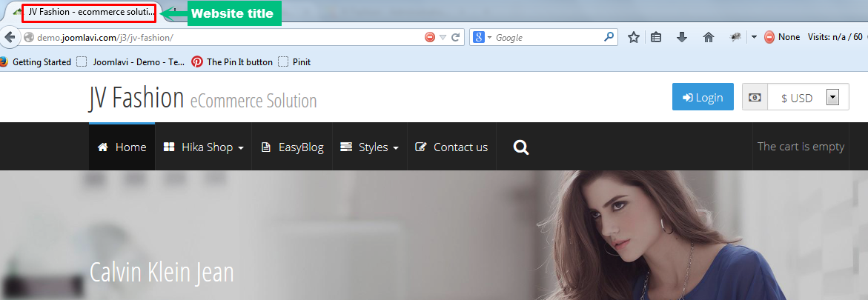
Task: Click the magnifier in the Google search box
Action: [x=609, y=37]
